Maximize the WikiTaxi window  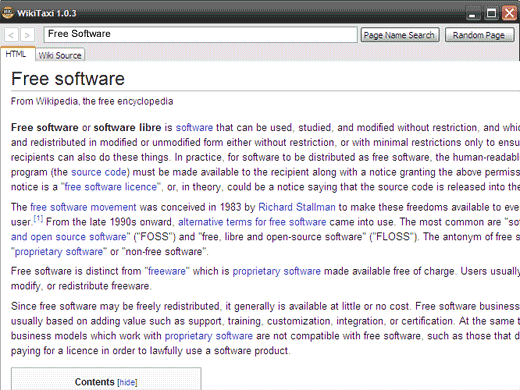(491, 14)
